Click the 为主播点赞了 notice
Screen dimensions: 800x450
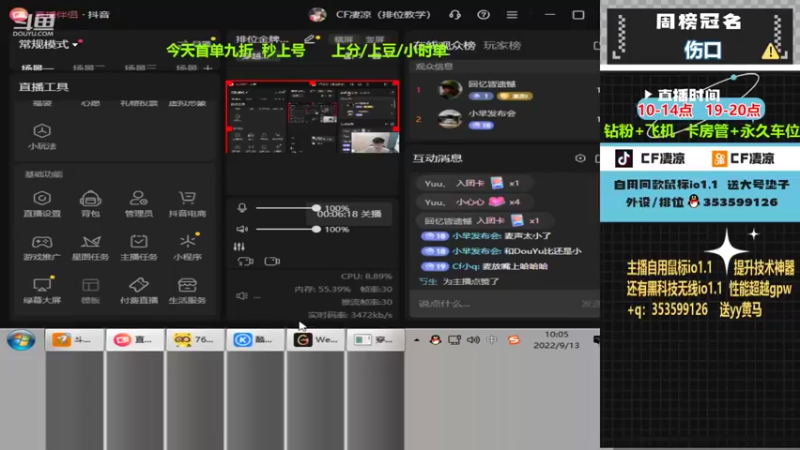[470, 282]
